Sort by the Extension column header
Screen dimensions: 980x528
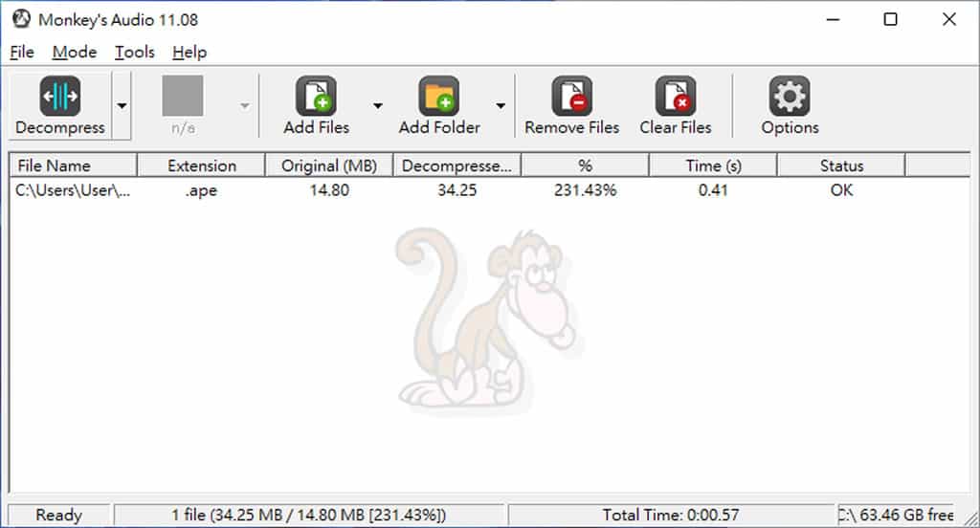201,165
